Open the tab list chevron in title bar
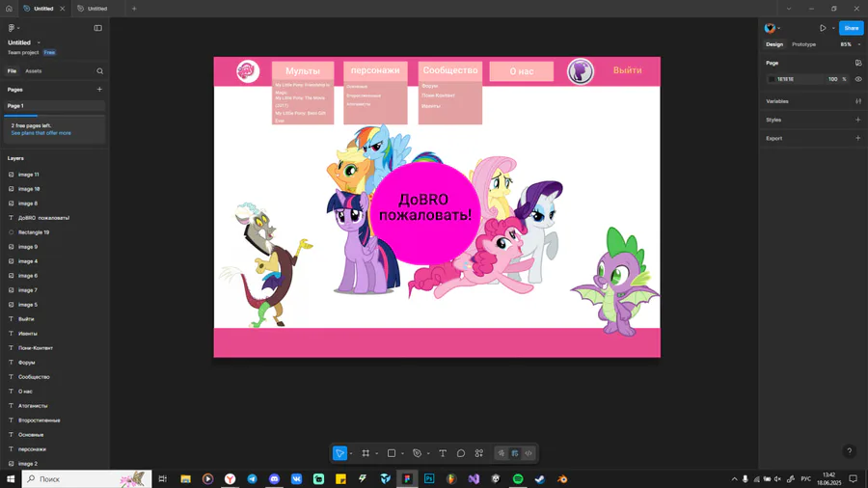868x488 pixels. tap(789, 9)
